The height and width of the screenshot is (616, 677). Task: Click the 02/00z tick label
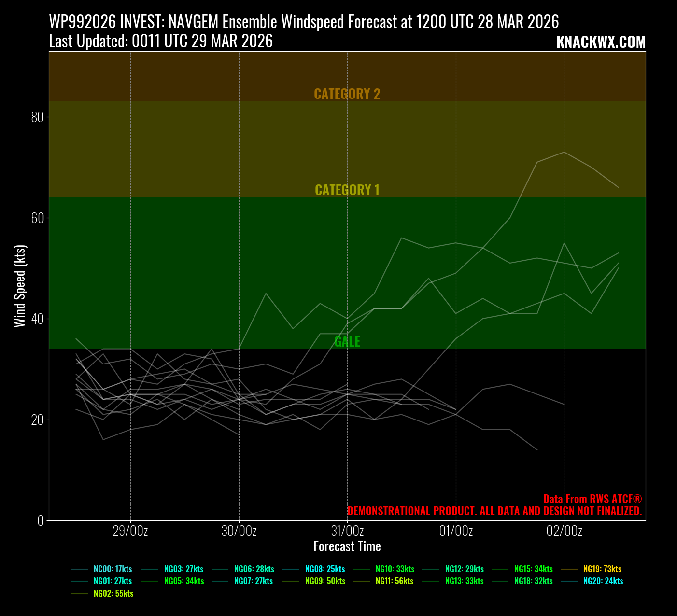tap(564, 531)
